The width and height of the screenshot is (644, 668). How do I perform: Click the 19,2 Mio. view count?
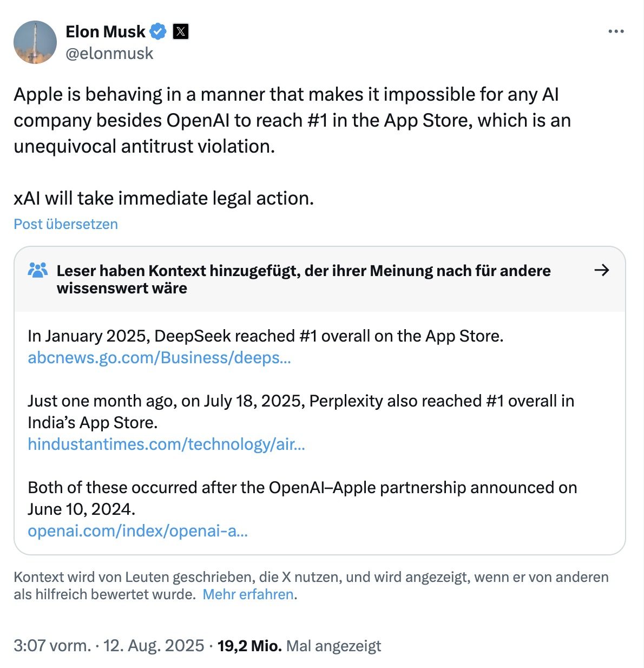249,645
